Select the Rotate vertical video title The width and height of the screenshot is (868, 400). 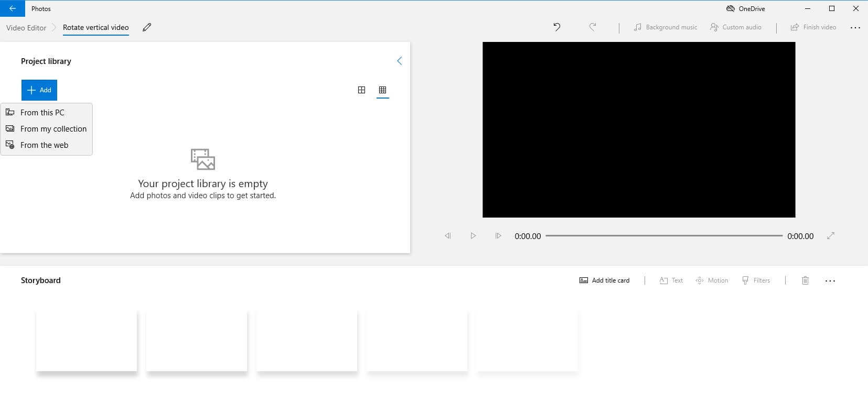coord(95,27)
